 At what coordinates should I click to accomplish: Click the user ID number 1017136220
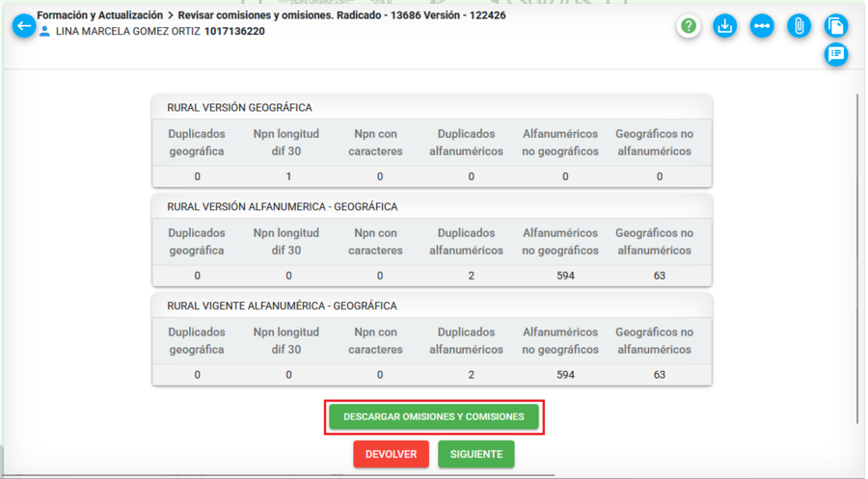click(234, 32)
